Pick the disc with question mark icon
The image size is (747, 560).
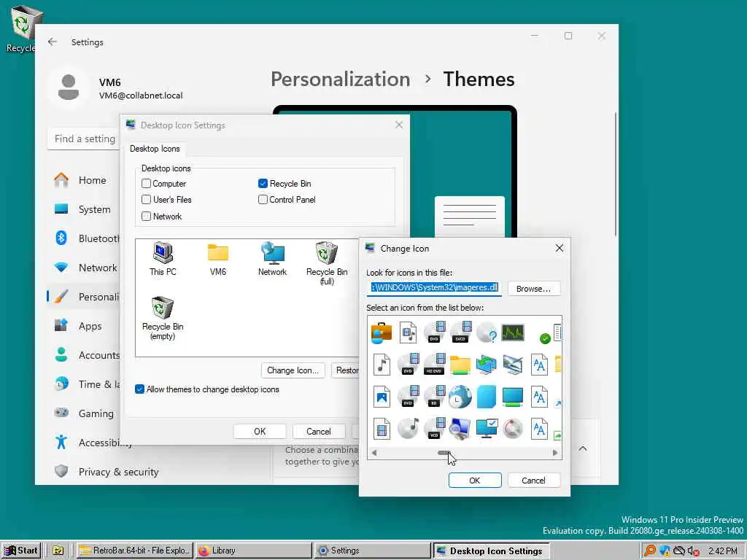click(x=487, y=332)
